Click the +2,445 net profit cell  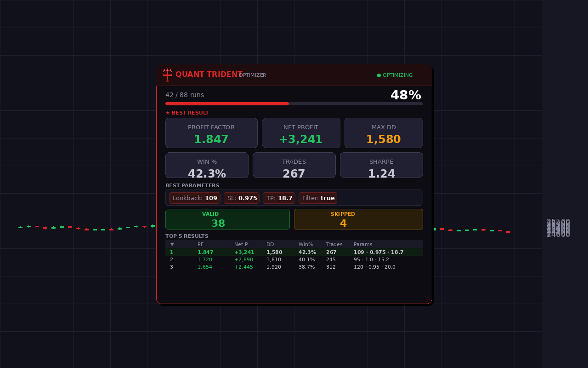[243, 267]
